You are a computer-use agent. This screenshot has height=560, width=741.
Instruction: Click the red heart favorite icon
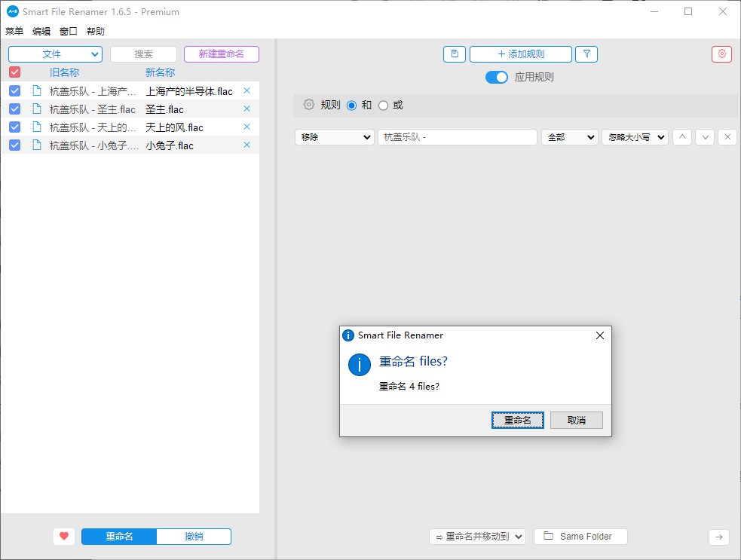point(64,537)
